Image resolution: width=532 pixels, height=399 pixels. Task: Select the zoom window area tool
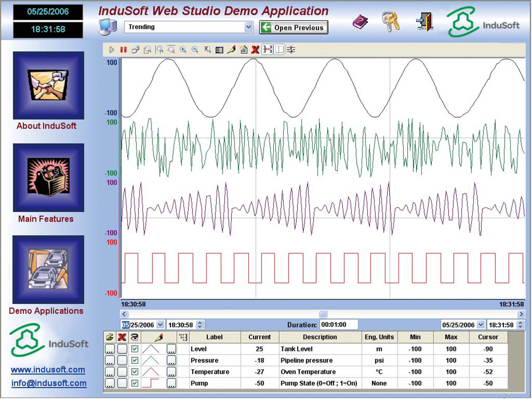147,50
